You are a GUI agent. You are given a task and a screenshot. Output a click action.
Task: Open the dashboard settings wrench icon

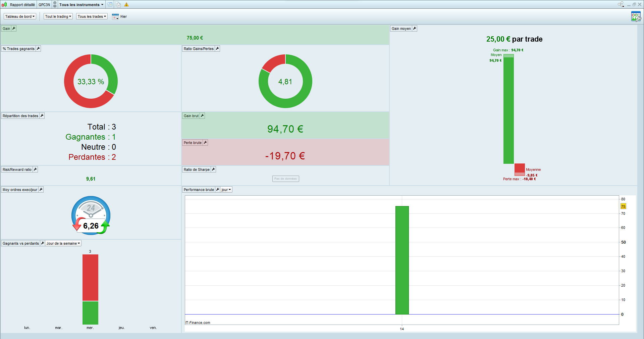click(x=636, y=16)
